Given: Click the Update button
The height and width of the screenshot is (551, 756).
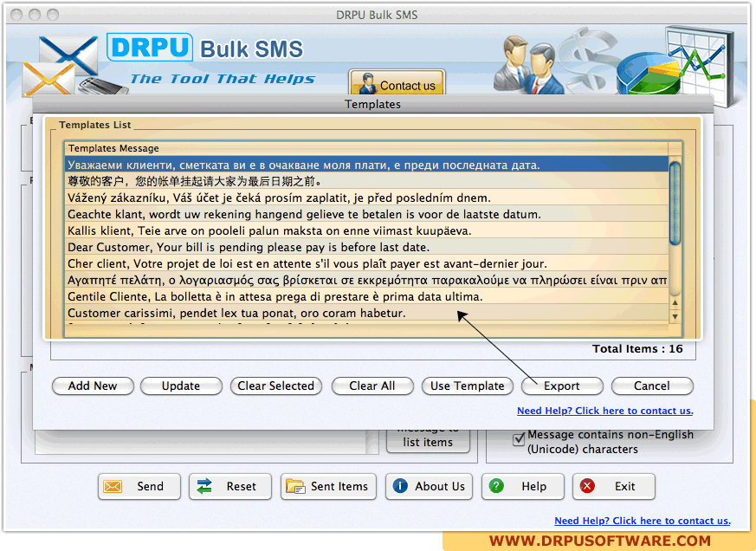Looking at the screenshot, I should tap(181, 386).
